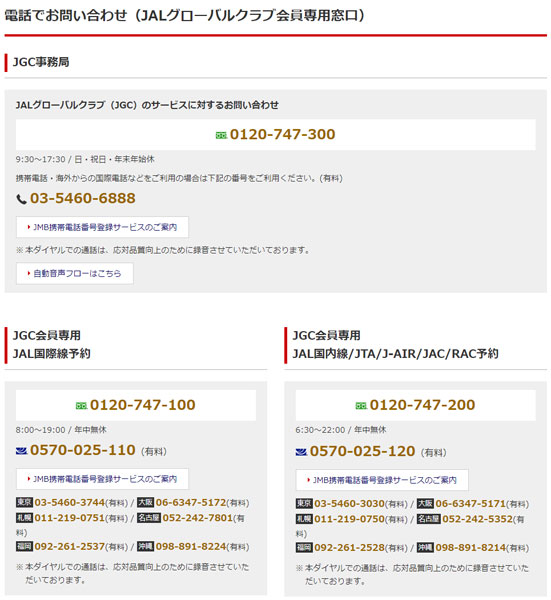
Task: Tap the paid number 03-5460-6888
Action: tap(83, 199)
